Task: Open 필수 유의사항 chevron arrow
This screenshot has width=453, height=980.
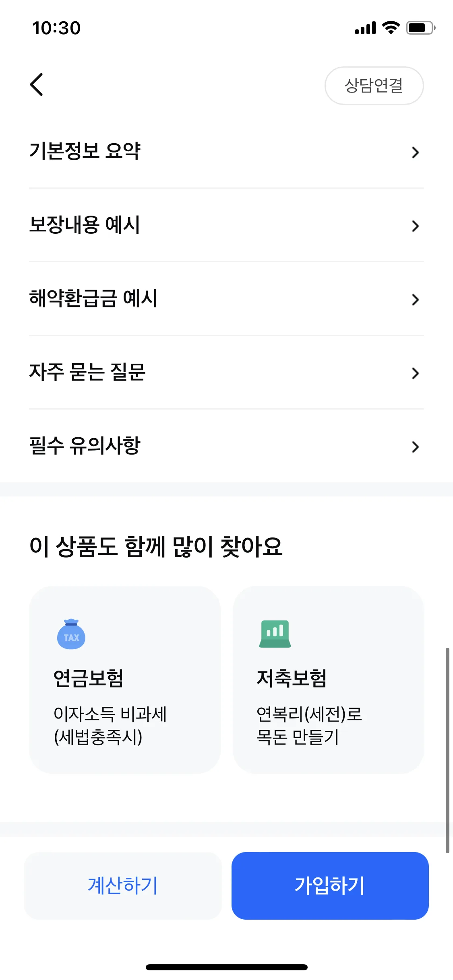Action: pyautogui.click(x=416, y=447)
